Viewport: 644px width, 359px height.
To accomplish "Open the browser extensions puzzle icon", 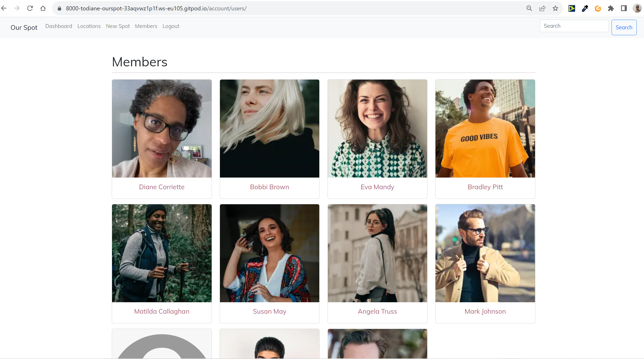I will [x=611, y=8].
